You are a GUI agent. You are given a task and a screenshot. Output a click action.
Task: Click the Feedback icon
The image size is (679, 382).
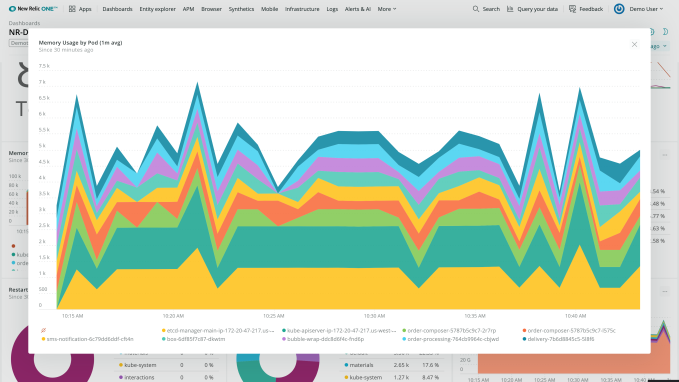(572, 9)
